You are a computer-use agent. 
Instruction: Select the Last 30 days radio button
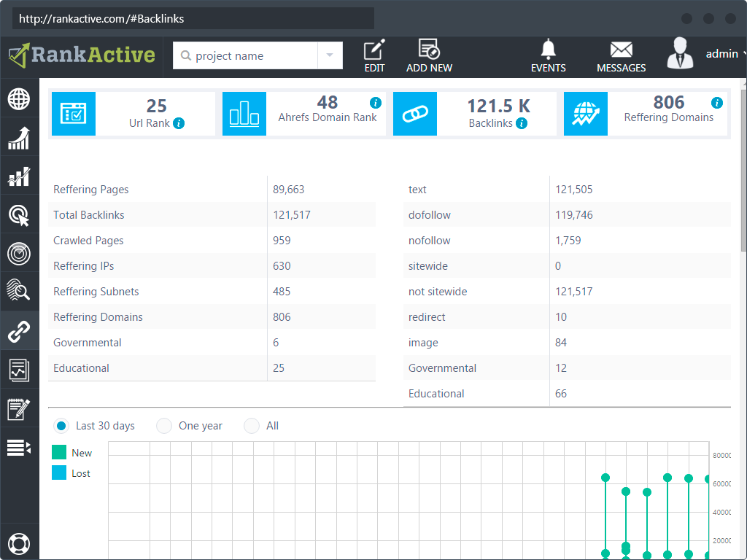pyautogui.click(x=61, y=426)
